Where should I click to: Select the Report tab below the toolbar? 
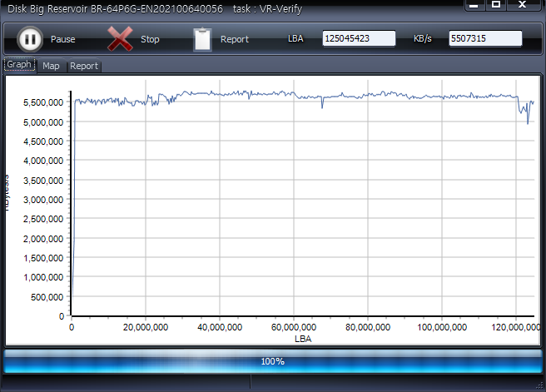83,66
